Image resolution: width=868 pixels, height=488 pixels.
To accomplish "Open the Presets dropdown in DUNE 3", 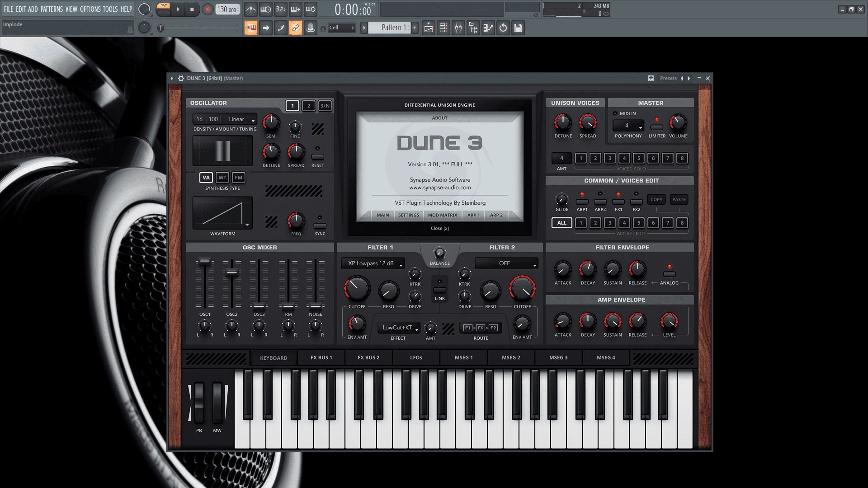I will [x=668, y=78].
